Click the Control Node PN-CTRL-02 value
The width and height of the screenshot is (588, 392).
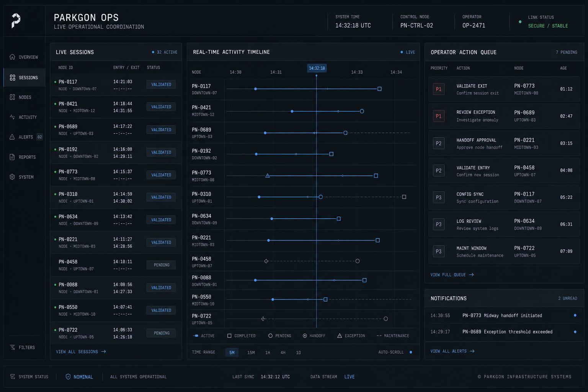click(416, 25)
